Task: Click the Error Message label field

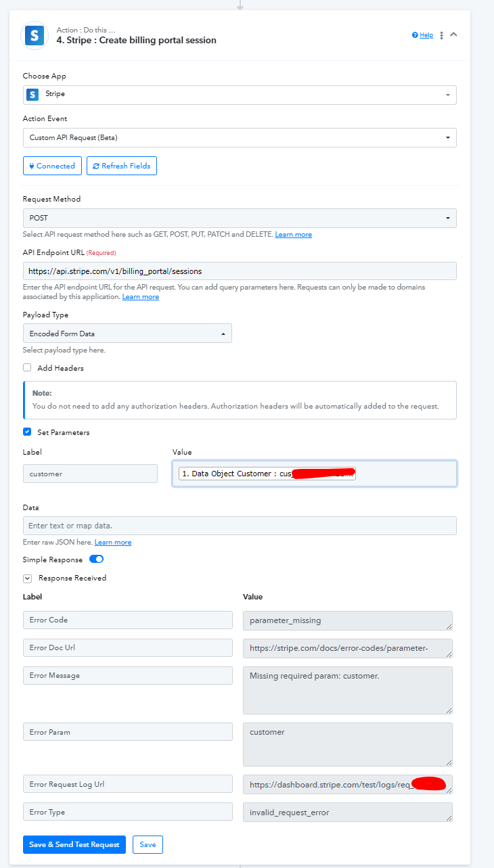Action: click(x=128, y=675)
